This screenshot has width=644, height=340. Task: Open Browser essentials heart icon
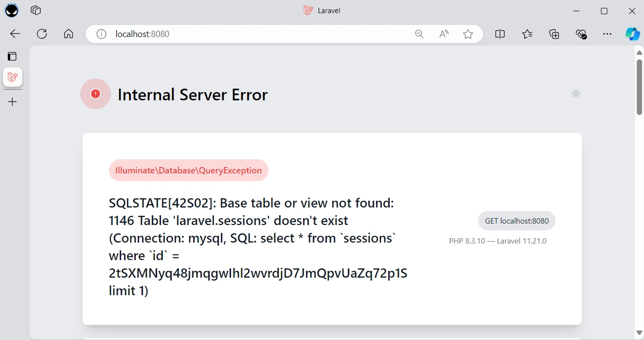(x=581, y=34)
